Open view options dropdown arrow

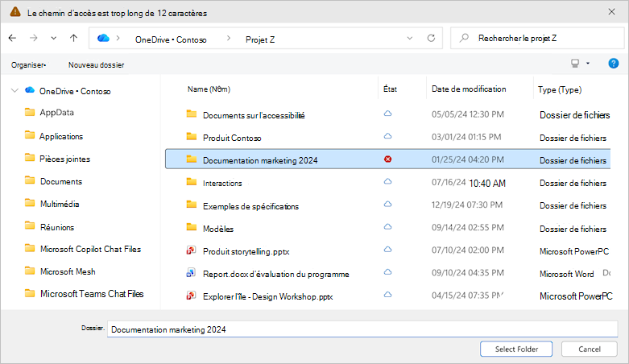click(x=588, y=64)
